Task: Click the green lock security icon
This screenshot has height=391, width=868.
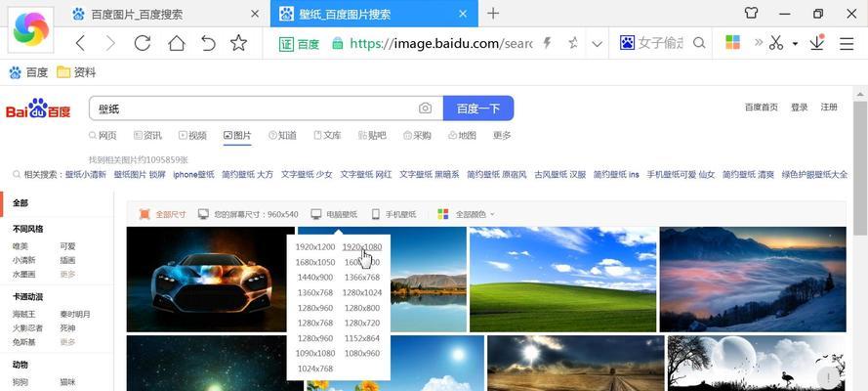Action: (x=337, y=43)
